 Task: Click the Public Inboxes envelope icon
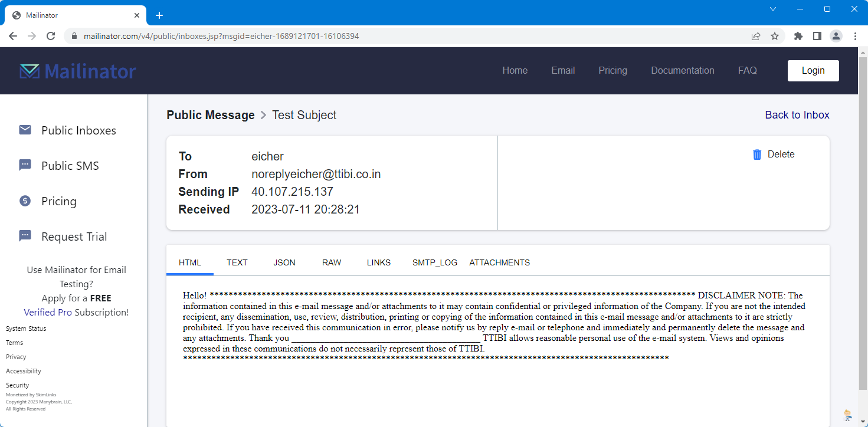click(25, 130)
